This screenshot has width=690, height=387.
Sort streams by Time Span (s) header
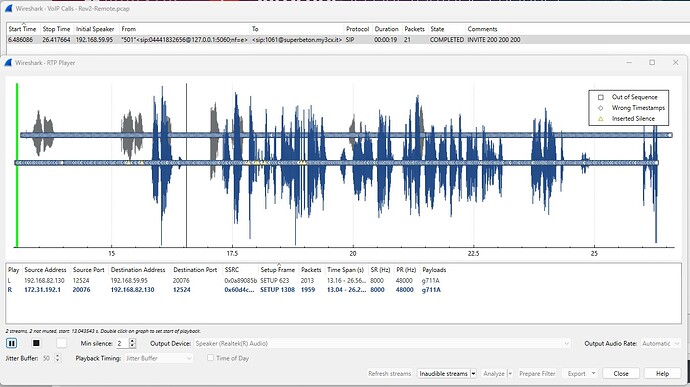(345, 270)
